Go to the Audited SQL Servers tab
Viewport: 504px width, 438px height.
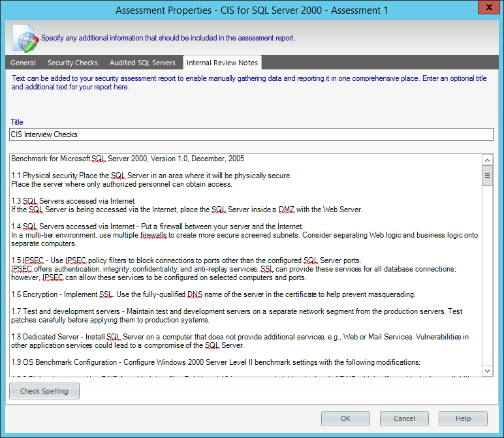click(x=142, y=63)
